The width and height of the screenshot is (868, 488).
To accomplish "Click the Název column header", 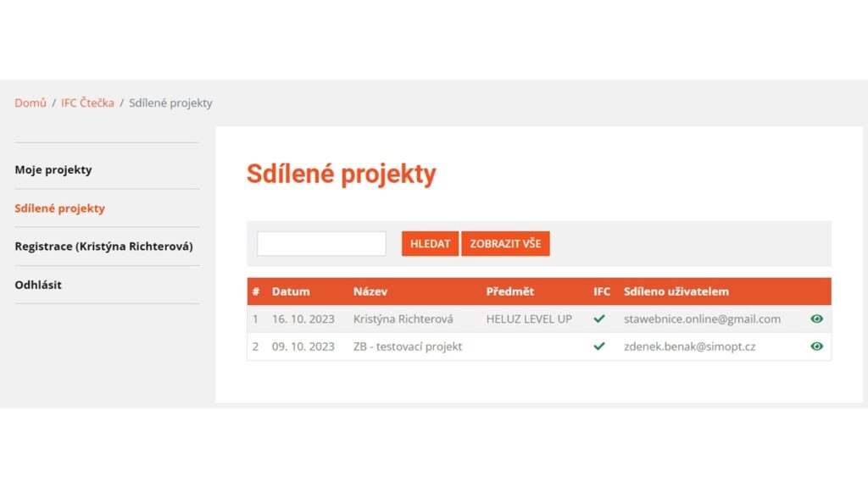I will pos(370,291).
